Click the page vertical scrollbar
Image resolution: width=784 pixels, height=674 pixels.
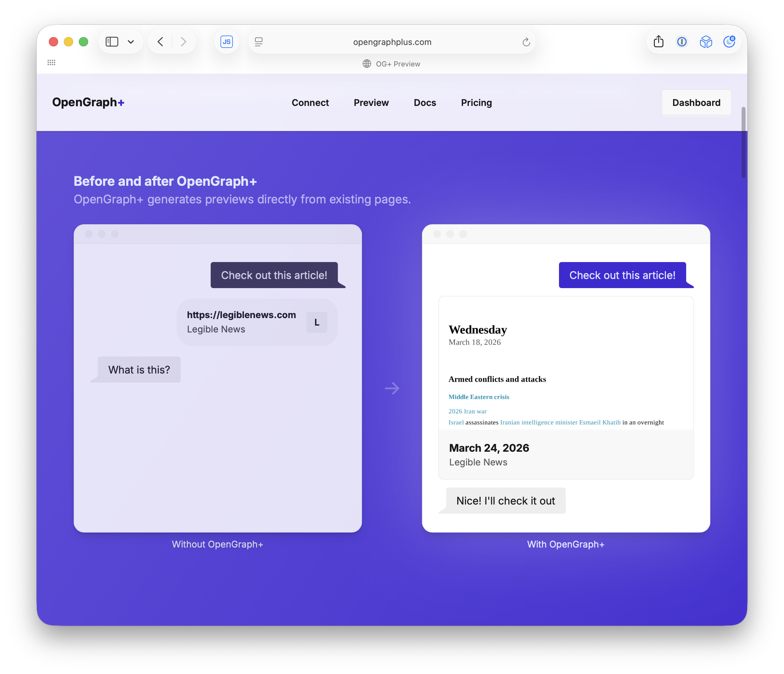pos(743,142)
